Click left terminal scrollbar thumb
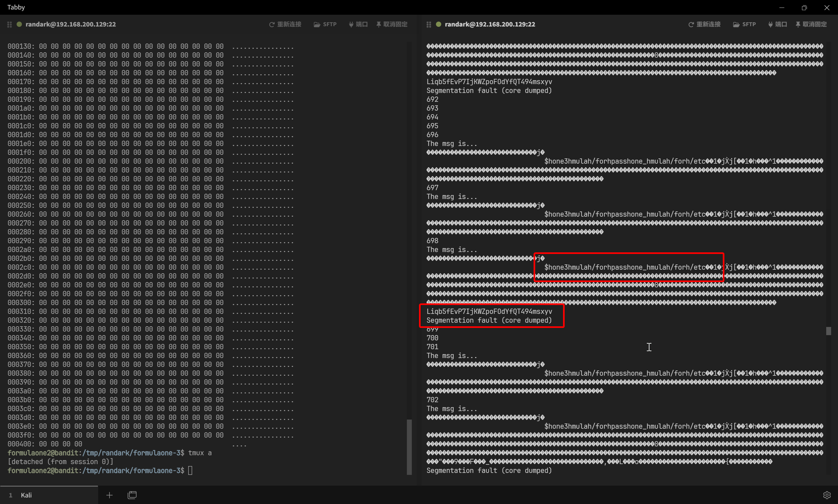The height and width of the screenshot is (504, 838). 409,447
